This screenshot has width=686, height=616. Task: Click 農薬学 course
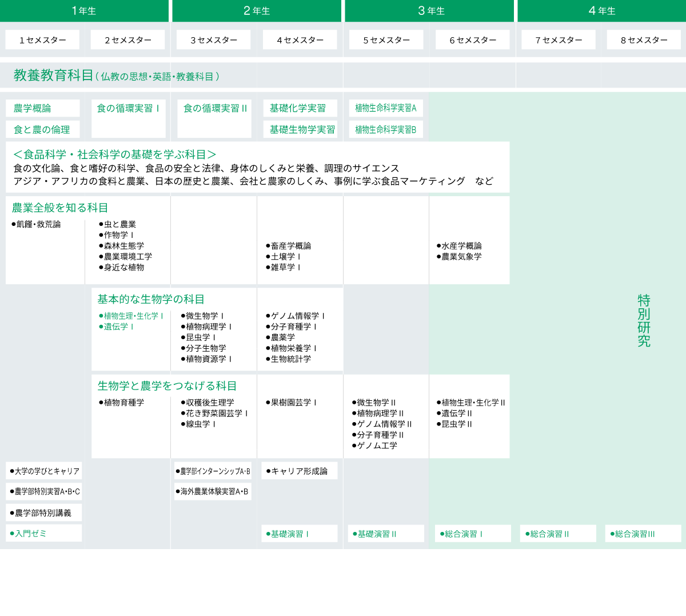280,337
